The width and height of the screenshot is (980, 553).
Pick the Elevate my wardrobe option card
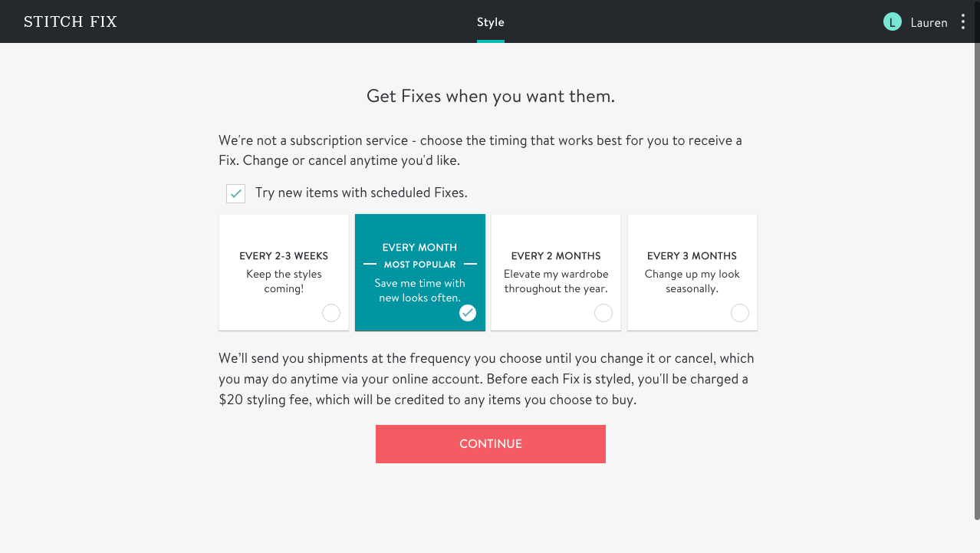click(556, 281)
